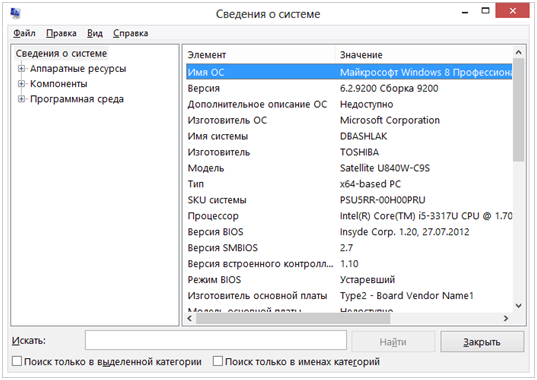Expand the Компоненты tree node
The image size is (537, 380).
[x=21, y=84]
